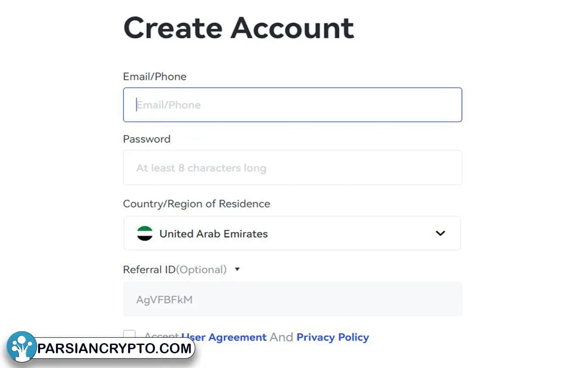
Task: Click the Country/Region of Residence label
Action: click(x=196, y=204)
